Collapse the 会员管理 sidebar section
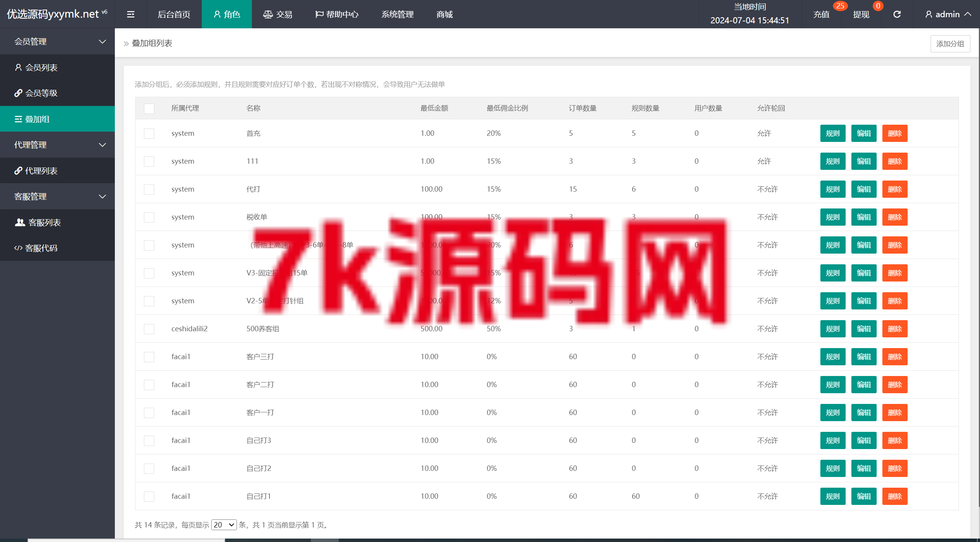980x542 pixels. tap(57, 41)
